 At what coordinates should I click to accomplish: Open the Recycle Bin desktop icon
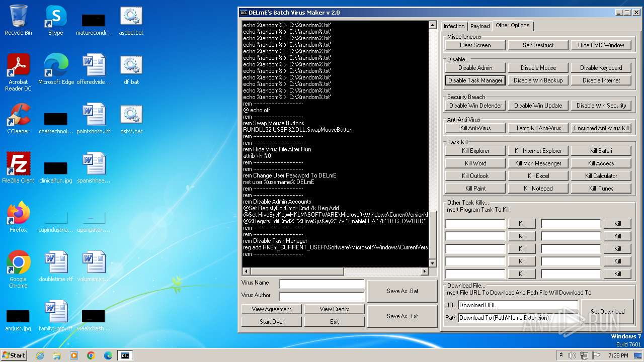18,21
